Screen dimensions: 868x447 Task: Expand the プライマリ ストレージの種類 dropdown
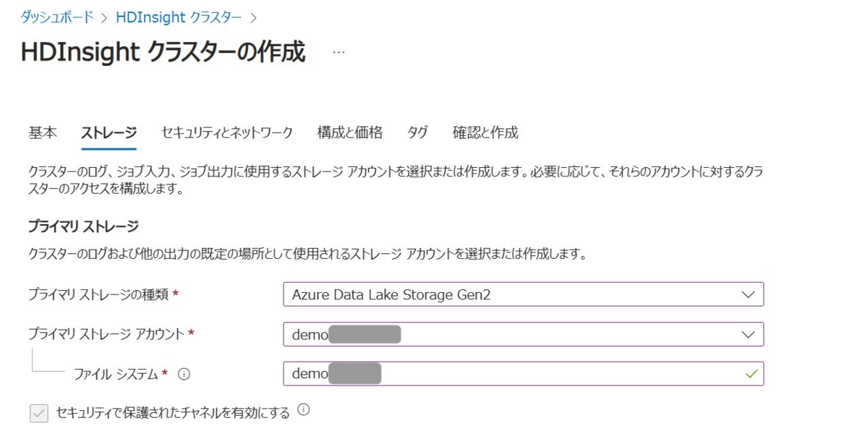[x=522, y=294]
